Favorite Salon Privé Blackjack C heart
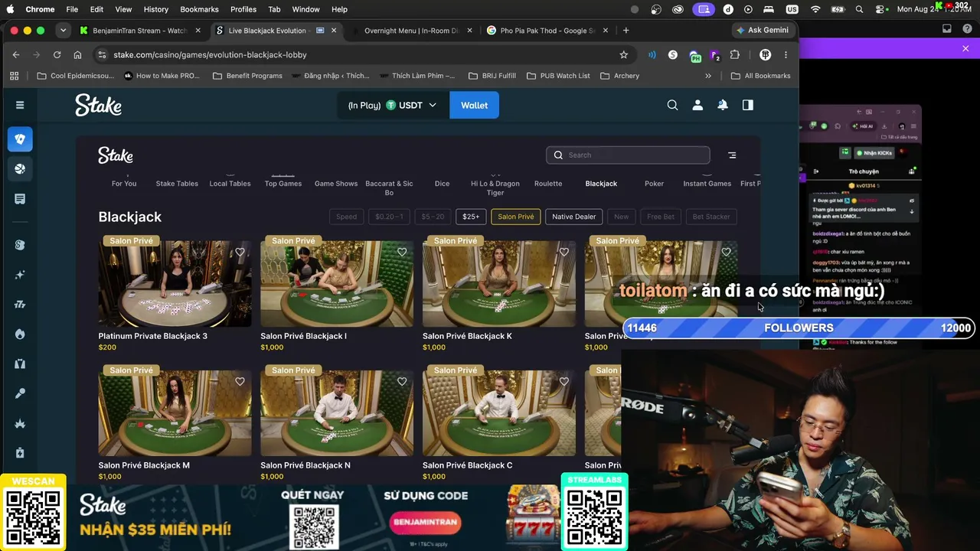Viewport: 980px width, 551px height. click(564, 381)
